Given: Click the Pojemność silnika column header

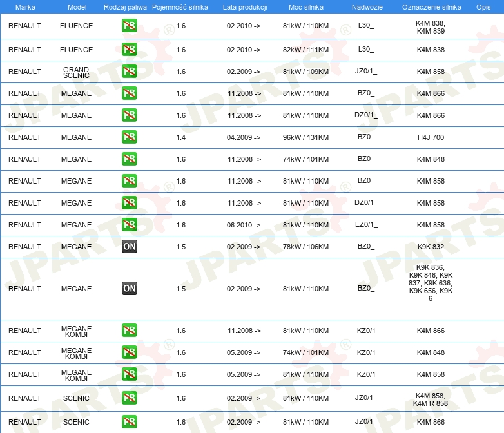Looking at the screenshot, I should [x=180, y=7].
